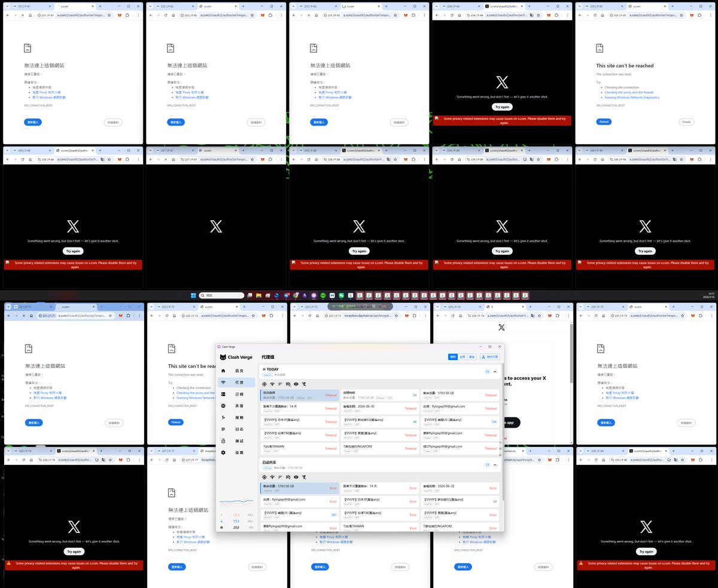
Task: Open the 日志 logs page in Clash Verge
Action: 238,429
